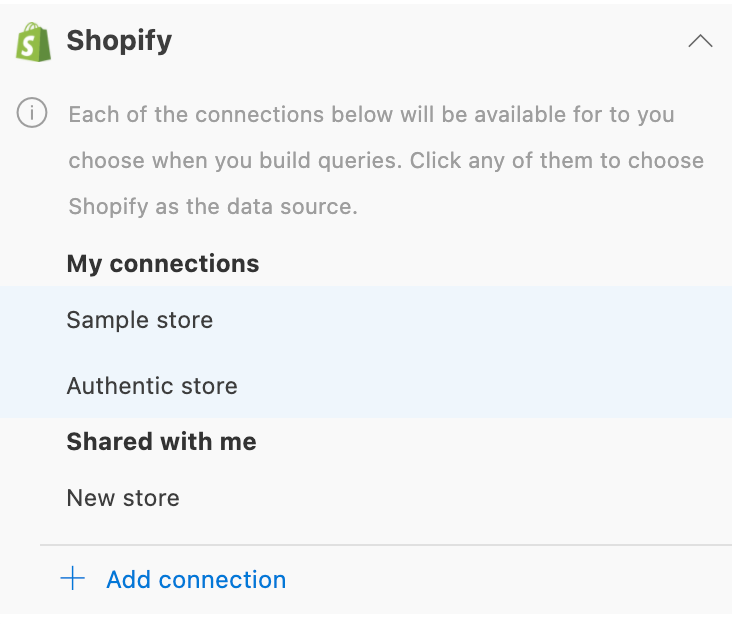Image resolution: width=736 pixels, height=624 pixels.
Task: Click the Shared with me group header
Action: click(x=161, y=442)
